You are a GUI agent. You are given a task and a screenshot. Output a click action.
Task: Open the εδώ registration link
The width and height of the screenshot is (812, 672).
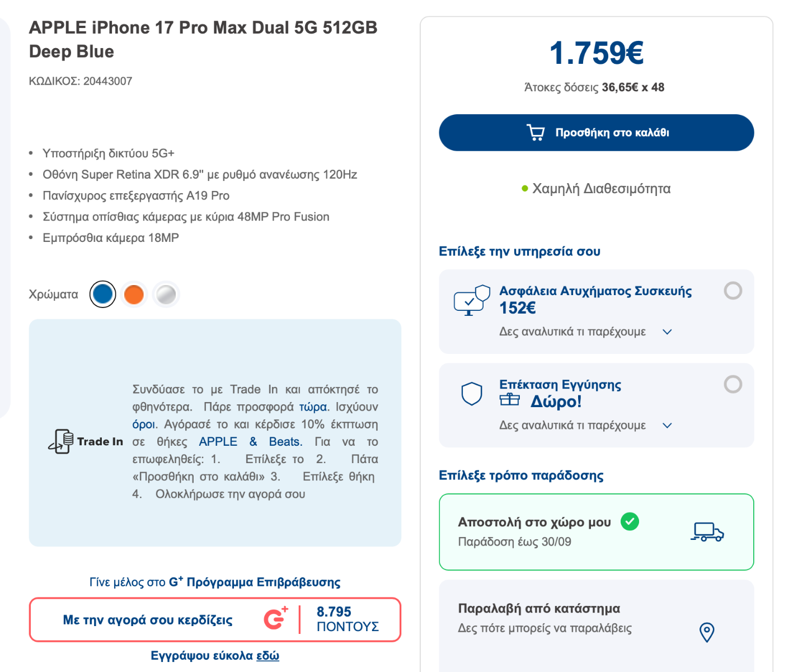click(267, 656)
